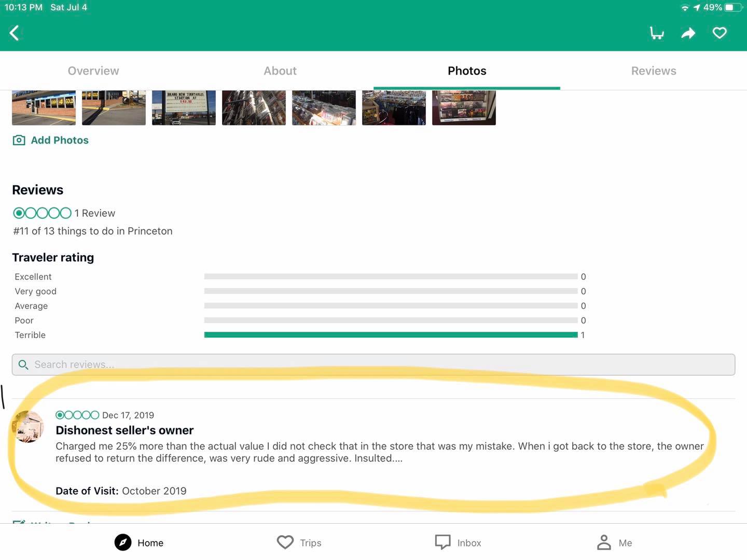Open the 1 Review link
This screenshot has width=747, height=560.
pyautogui.click(x=95, y=213)
